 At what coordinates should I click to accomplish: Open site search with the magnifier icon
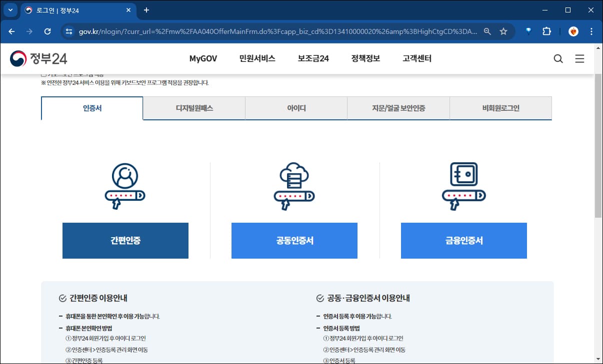[x=558, y=58]
